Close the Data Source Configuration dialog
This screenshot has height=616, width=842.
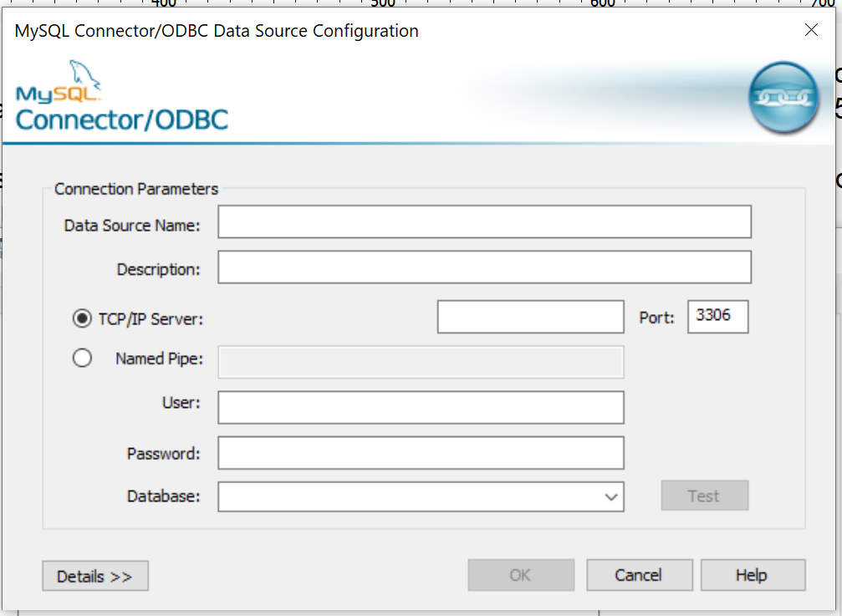[811, 31]
